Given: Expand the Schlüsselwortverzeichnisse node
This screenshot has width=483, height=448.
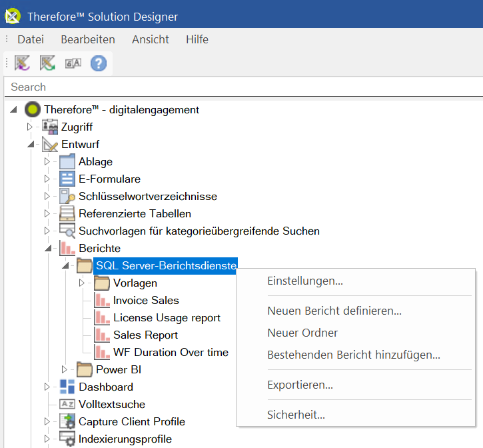Looking at the screenshot, I should coord(47,196).
